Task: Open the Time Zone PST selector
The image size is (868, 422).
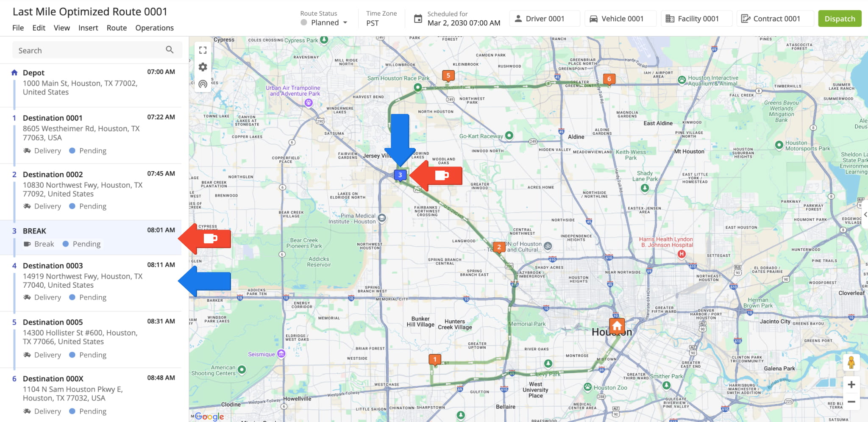Action: point(373,23)
